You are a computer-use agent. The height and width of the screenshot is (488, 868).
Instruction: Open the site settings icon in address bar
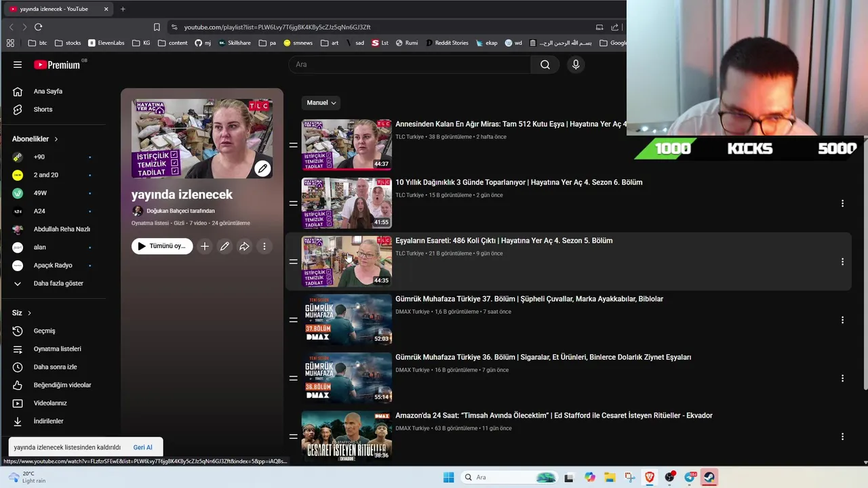174,27
